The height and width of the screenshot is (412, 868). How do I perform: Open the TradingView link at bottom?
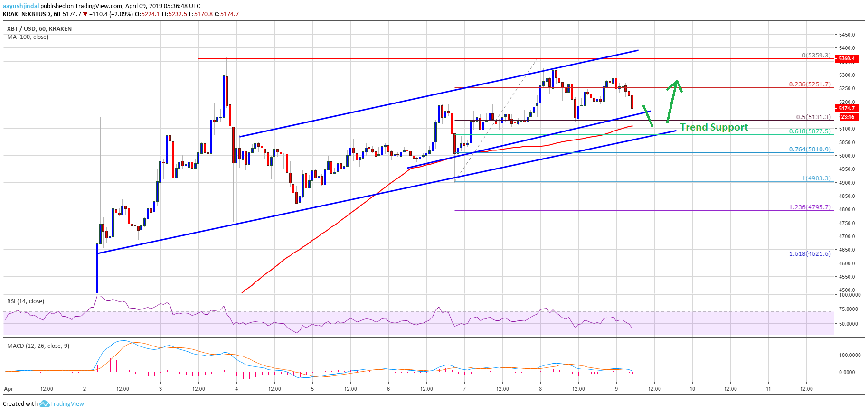pos(67,404)
